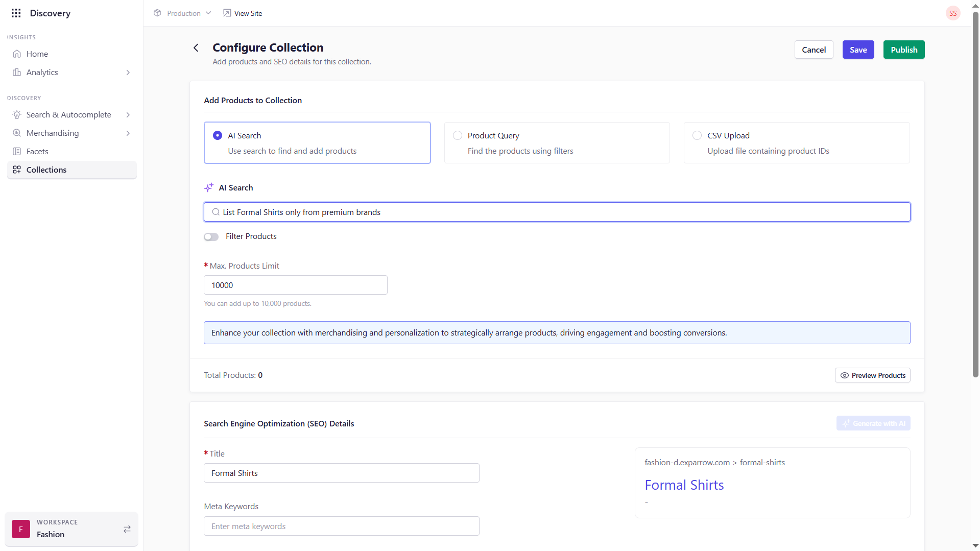Choose the CSV Upload radio option
This screenshot has height=551, width=980.
pyautogui.click(x=697, y=135)
